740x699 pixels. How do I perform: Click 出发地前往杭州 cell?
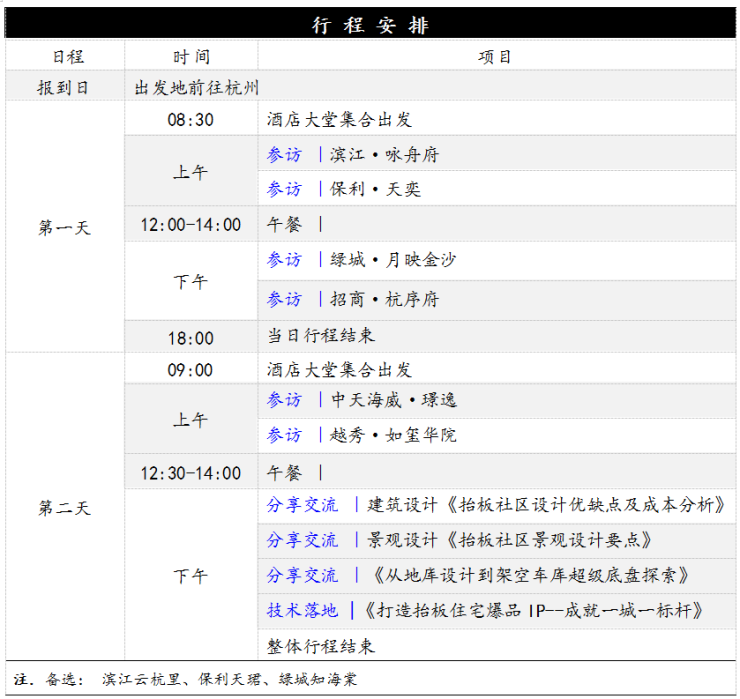coord(430,86)
